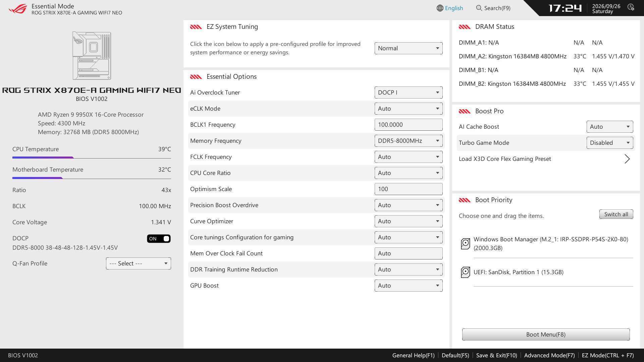Viewport: 644px width, 362px height.
Task: Click the Load X3D Core Flex Gaming Preset label
Action: [x=505, y=159]
